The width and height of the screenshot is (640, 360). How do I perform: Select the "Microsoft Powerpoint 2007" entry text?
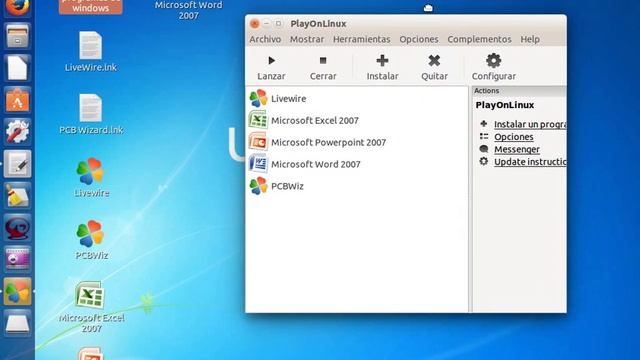[x=329, y=142]
